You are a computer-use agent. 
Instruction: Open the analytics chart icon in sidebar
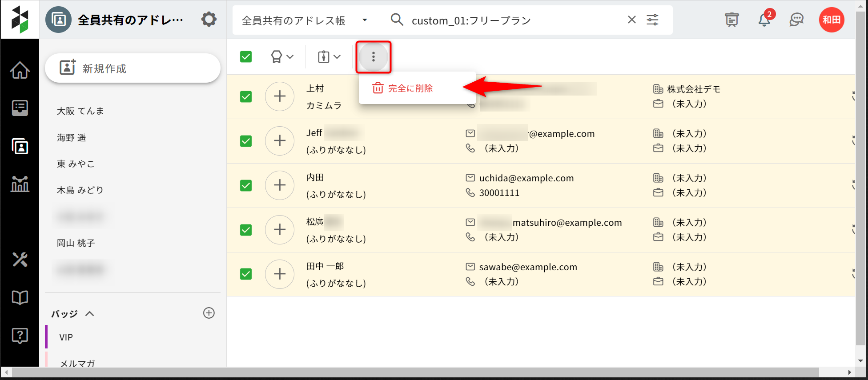pos(20,184)
